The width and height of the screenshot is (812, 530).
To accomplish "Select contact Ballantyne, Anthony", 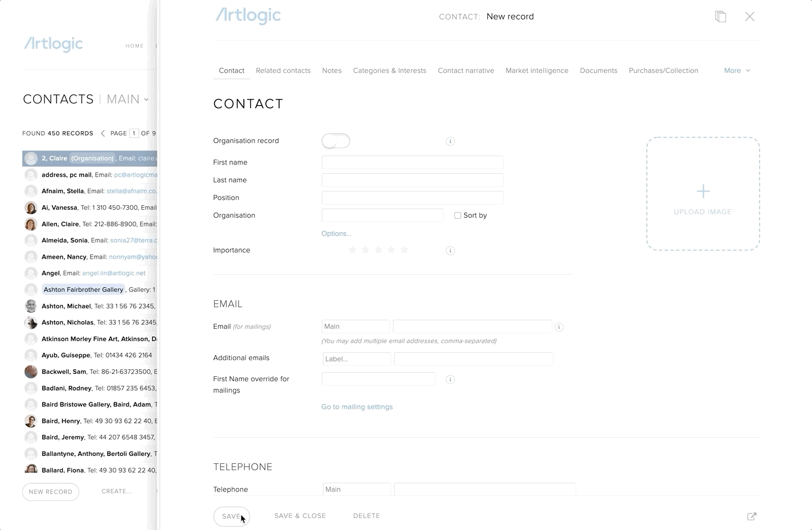I will click(x=89, y=454).
